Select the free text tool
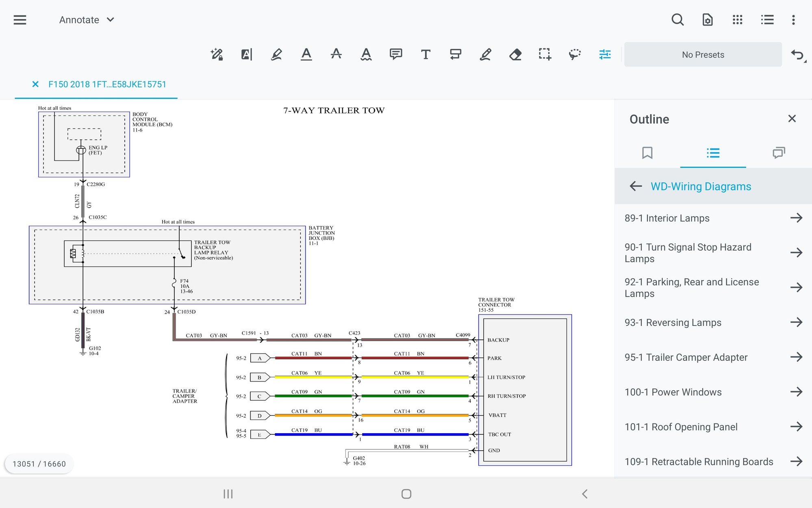 [426, 54]
